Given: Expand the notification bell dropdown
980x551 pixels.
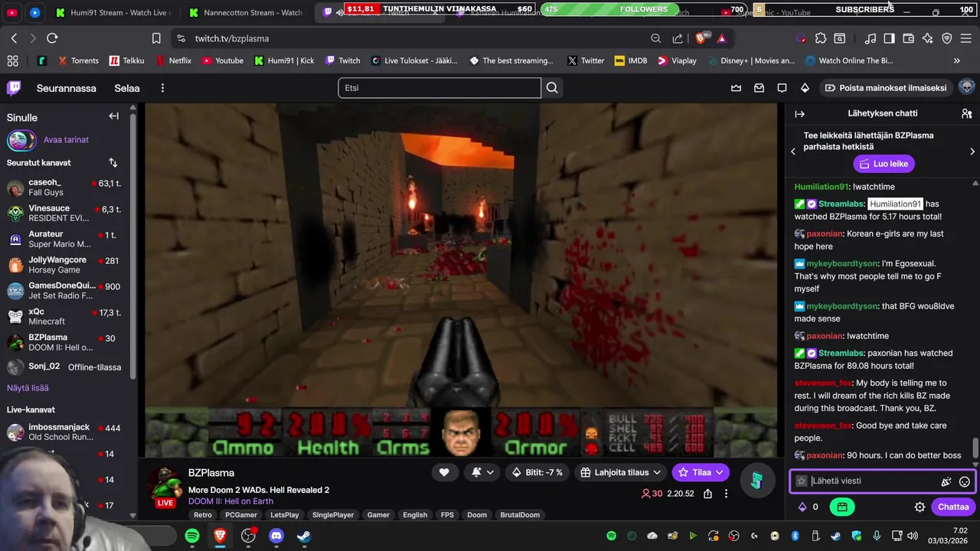Looking at the screenshot, I should click(490, 472).
